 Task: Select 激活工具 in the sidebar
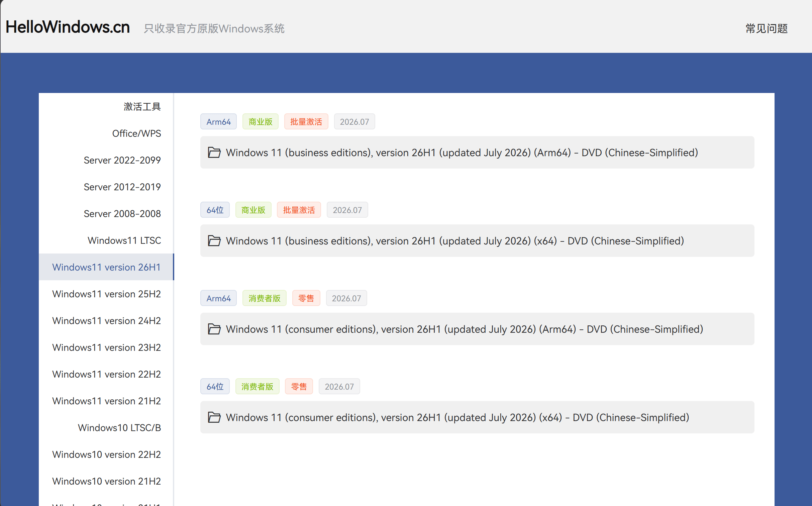coord(142,107)
